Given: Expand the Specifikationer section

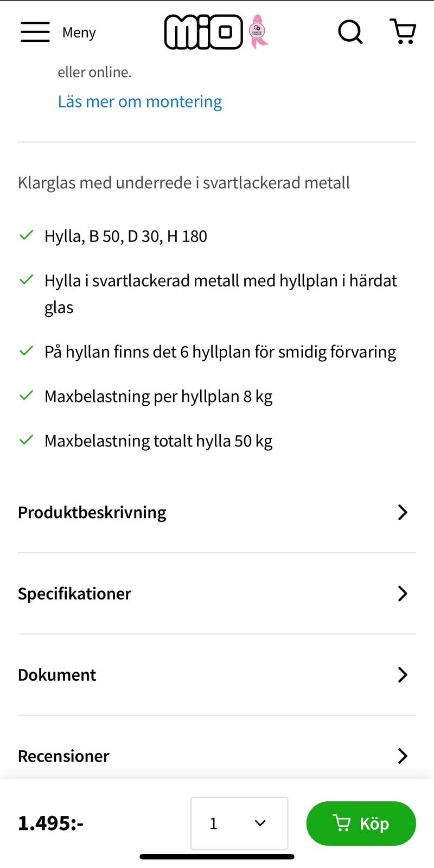Looking at the screenshot, I should click(x=75, y=593).
